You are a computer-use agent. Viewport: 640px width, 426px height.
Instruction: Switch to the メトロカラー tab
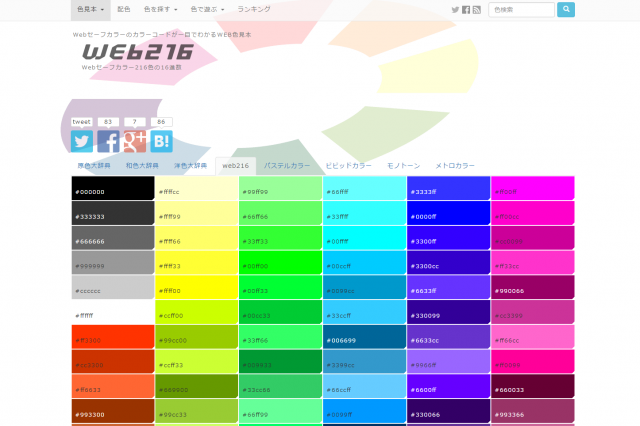click(x=455, y=166)
